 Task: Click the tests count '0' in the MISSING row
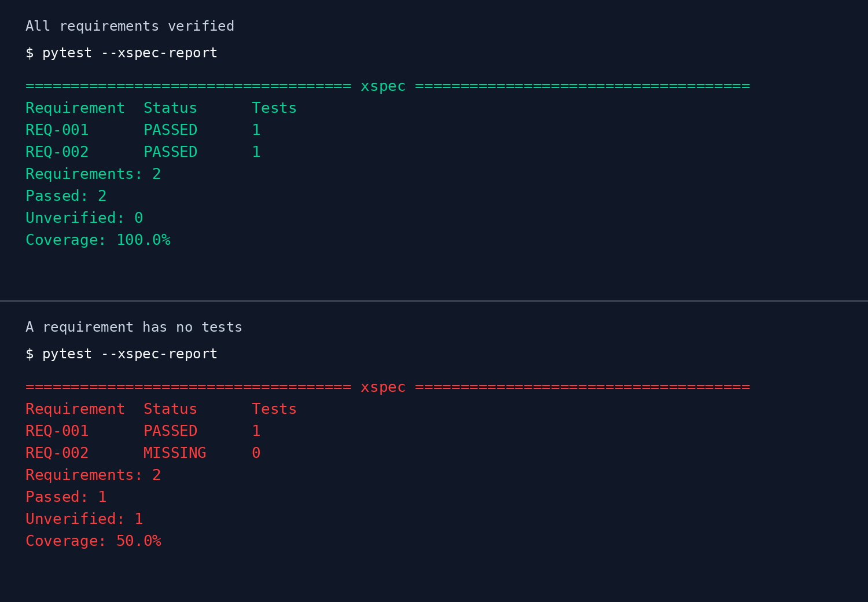coord(256,453)
